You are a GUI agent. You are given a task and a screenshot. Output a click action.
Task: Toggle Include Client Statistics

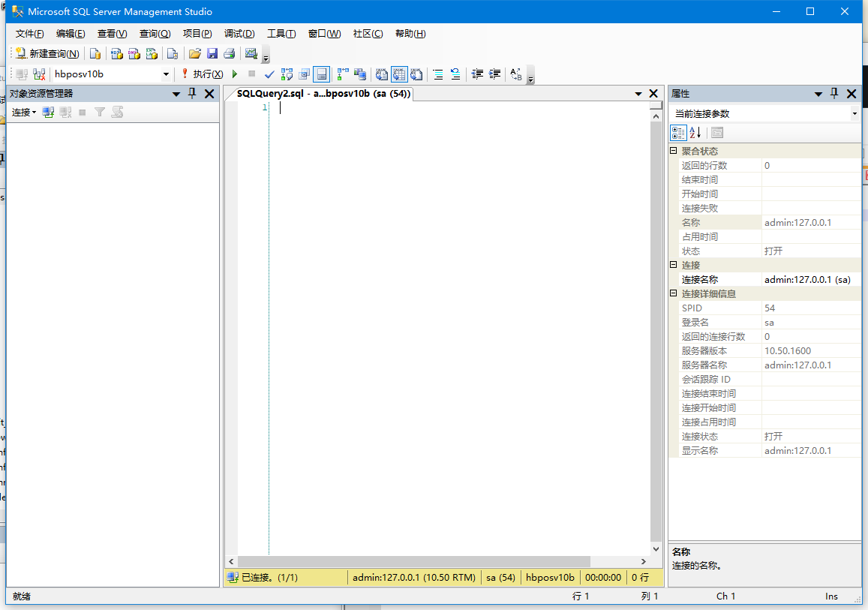(x=360, y=74)
